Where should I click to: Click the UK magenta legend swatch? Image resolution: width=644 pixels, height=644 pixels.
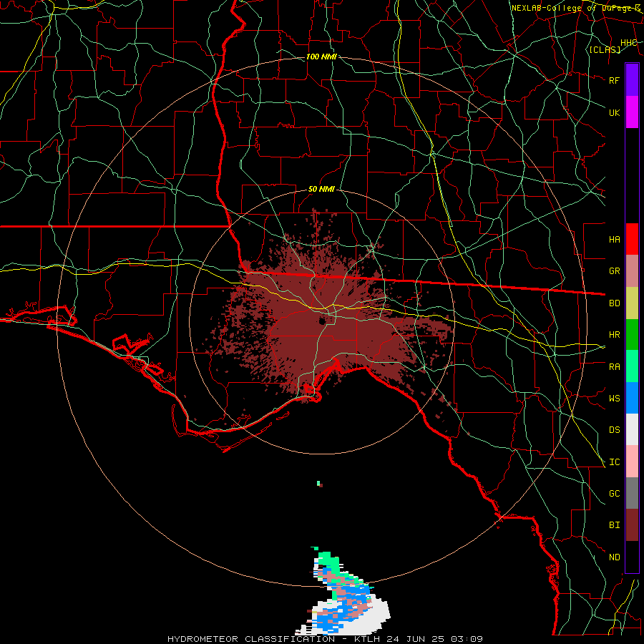click(632, 112)
